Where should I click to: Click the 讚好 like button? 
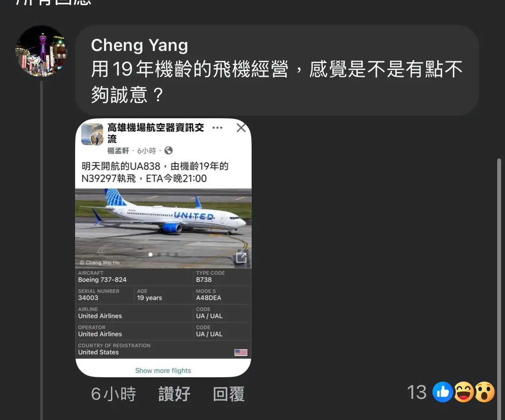tap(174, 394)
